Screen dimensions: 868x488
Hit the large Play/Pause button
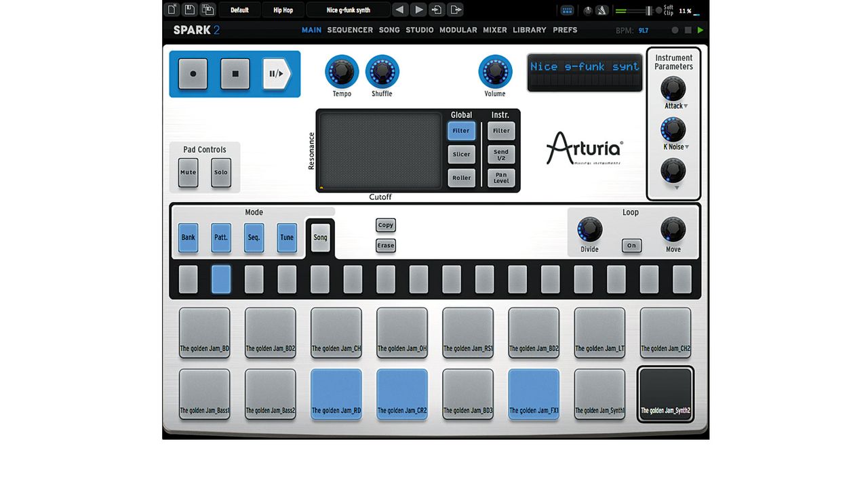coord(277,74)
